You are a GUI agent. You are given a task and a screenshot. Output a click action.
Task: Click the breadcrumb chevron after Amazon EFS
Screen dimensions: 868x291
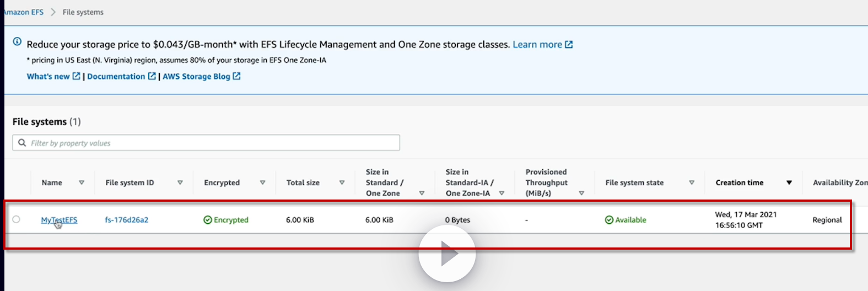point(53,12)
